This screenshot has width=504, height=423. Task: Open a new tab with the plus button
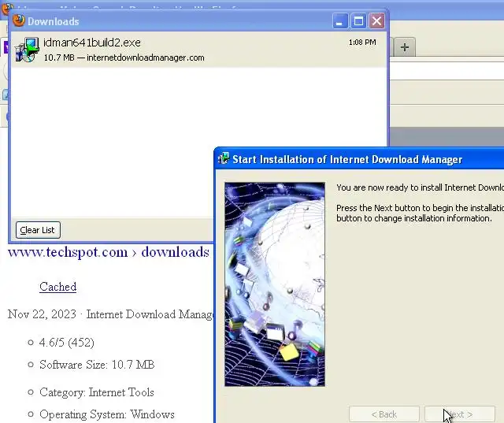(x=405, y=47)
